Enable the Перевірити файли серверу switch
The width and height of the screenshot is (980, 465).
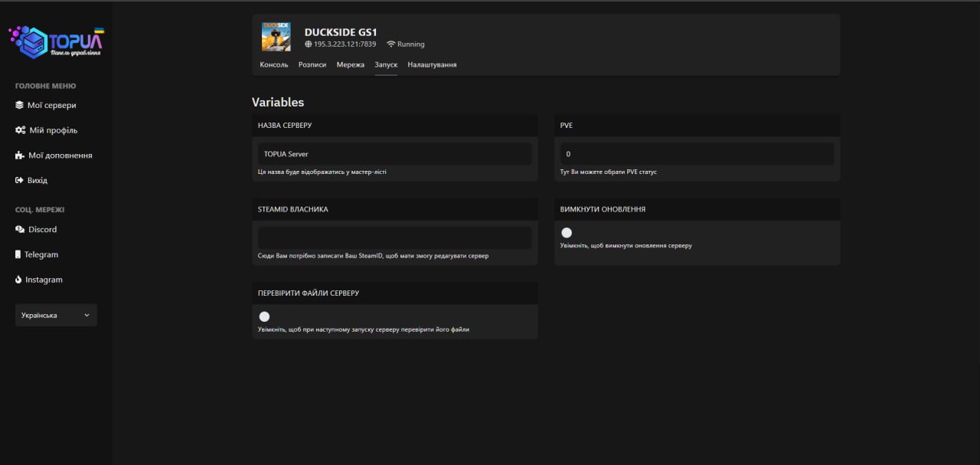click(264, 316)
